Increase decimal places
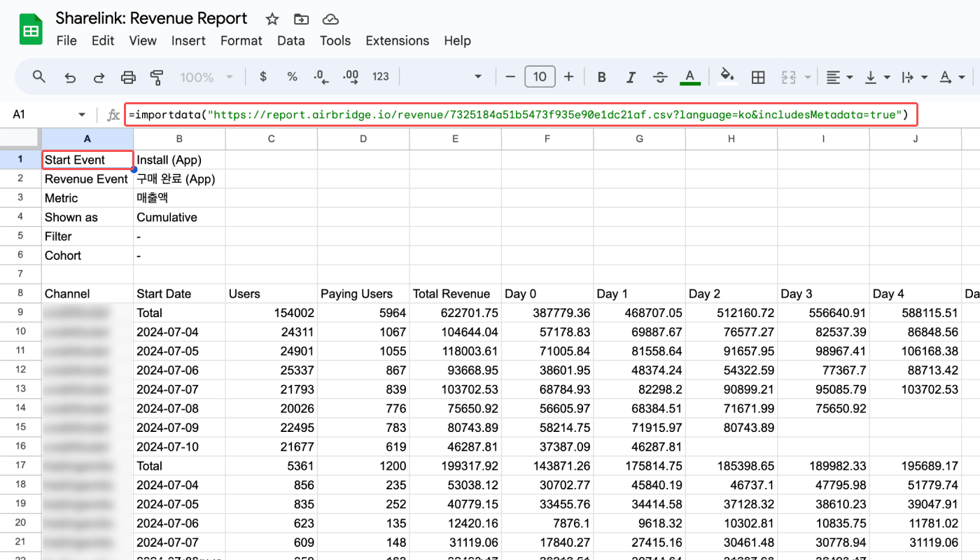 tap(351, 77)
